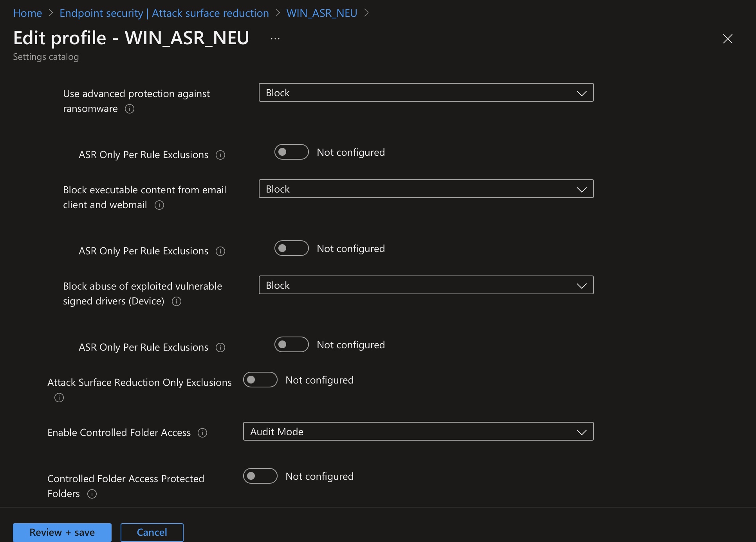Toggle ASR Per Rule Exclusions under ransomware rule
Viewport: 756px width, 542px height.
pos(291,152)
